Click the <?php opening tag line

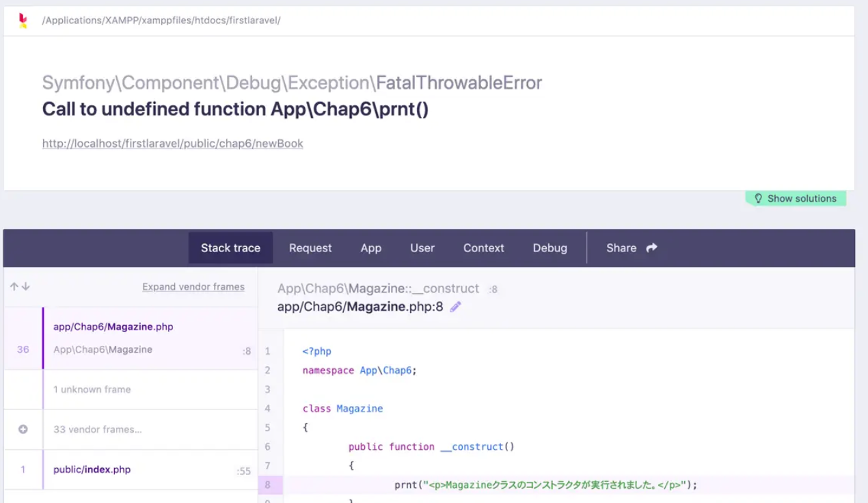[x=317, y=351]
